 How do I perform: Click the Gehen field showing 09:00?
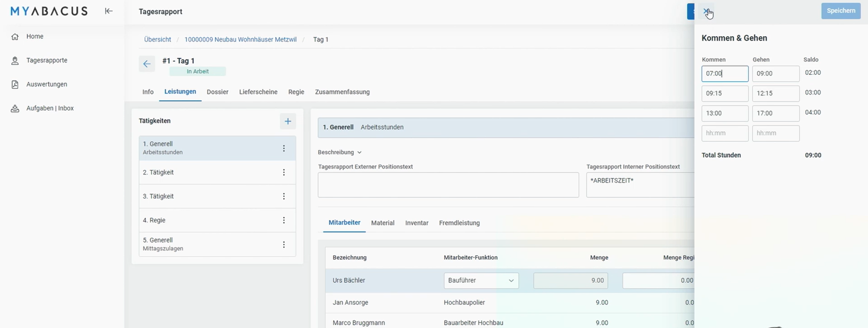click(x=776, y=74)
